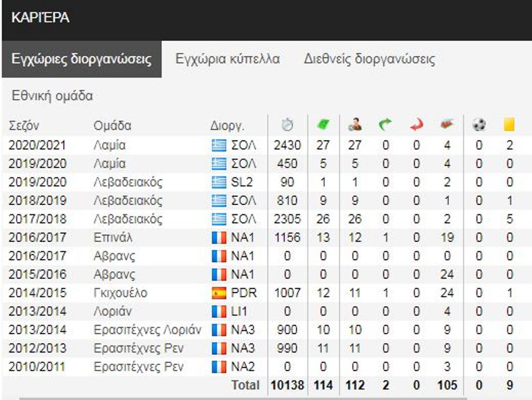Click the green substituted-in arrow icon
532x400 pixels.
pyautogui.click(x=385, y=125)
